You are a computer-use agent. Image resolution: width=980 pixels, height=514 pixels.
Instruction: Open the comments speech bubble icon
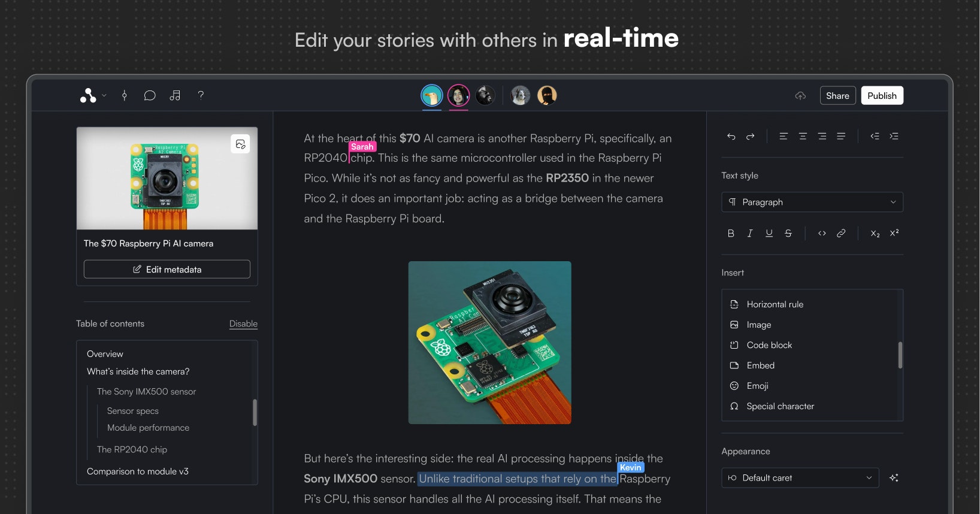150,95
